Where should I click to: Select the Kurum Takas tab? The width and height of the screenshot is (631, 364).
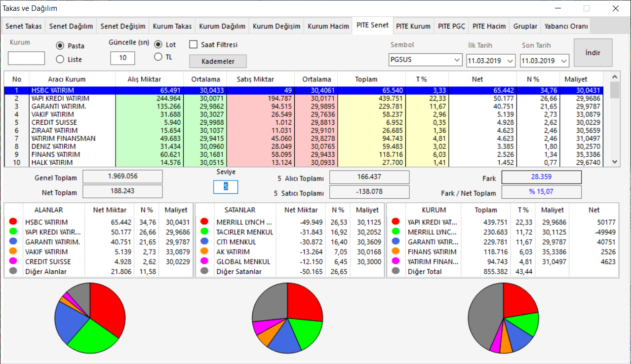pos(172,26)
